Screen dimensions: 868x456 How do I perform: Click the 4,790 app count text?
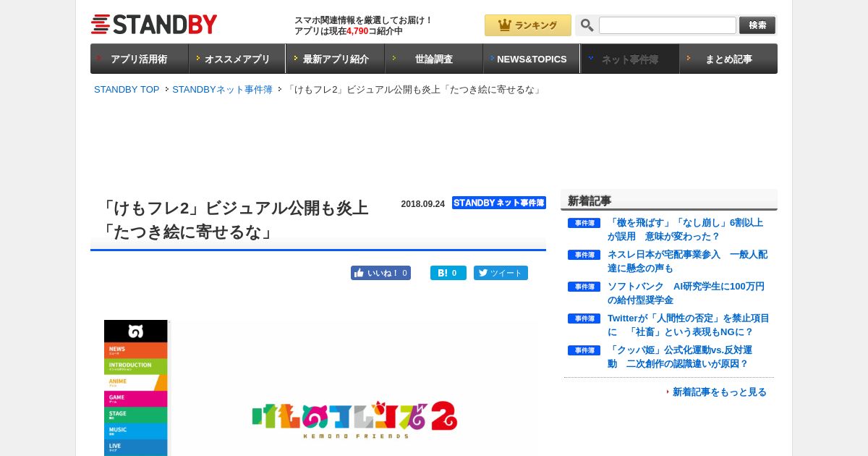point(357,31)
